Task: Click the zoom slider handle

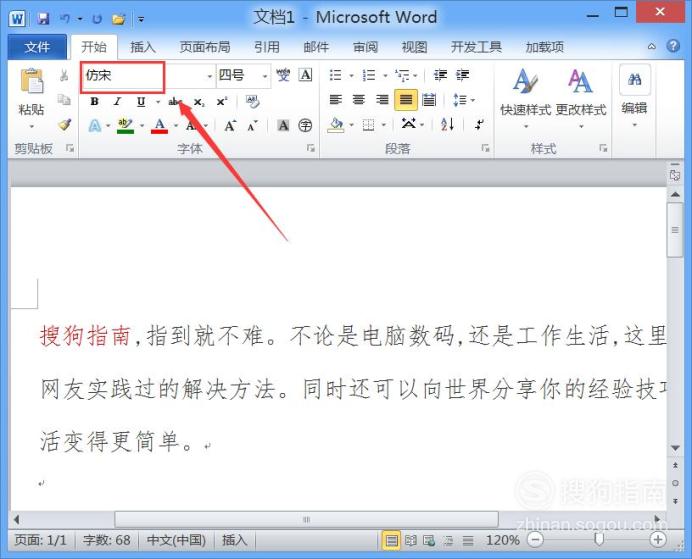Action: [x=599, y=539]
